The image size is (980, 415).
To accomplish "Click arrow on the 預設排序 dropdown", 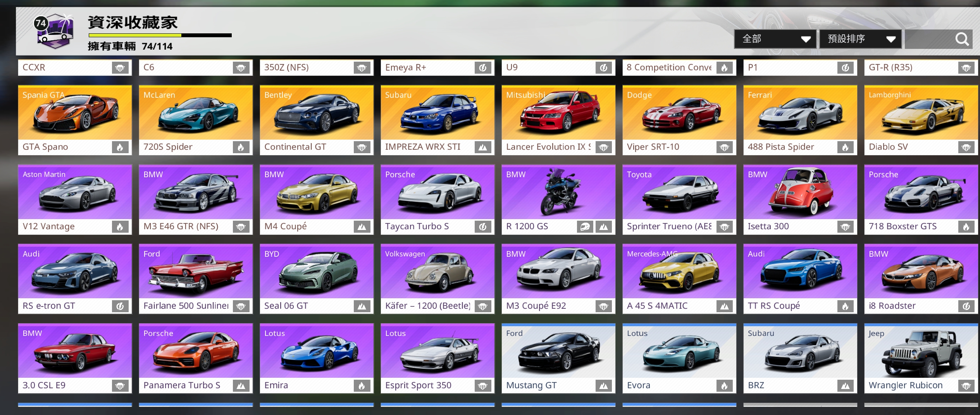I will (x=891, y=39).
